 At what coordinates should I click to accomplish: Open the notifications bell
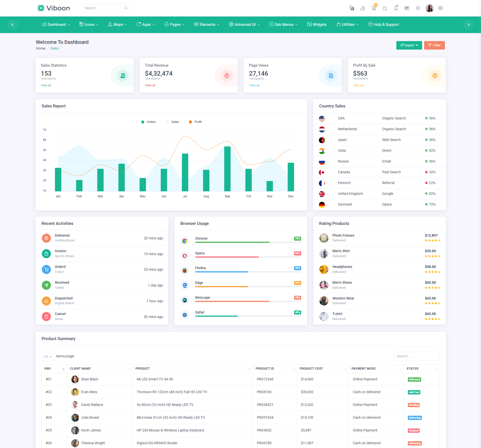396,8
